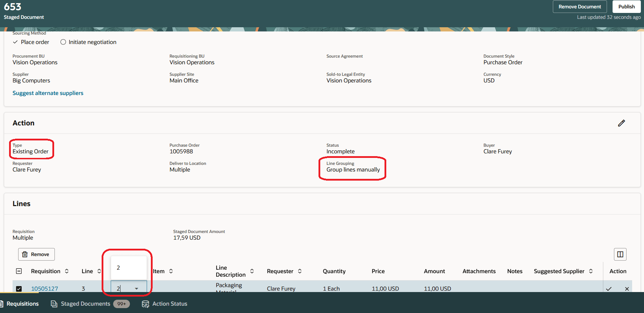This screenshot has height=313, width=644.
Task: Cancel the row edit with the X icon
Action: [x=627, y=289]
